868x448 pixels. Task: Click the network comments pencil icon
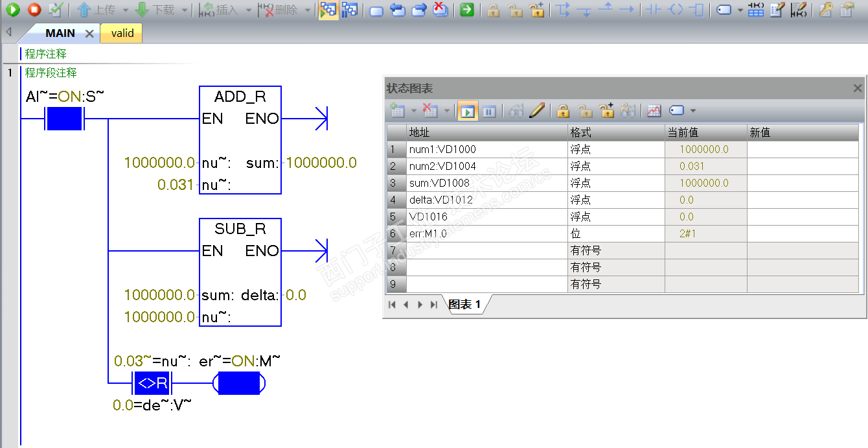799,10
